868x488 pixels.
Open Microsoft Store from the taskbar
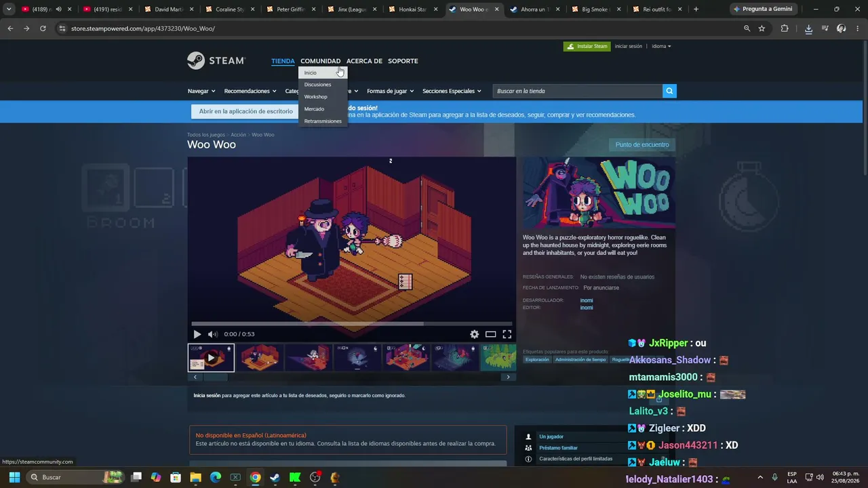coord(176,477)
